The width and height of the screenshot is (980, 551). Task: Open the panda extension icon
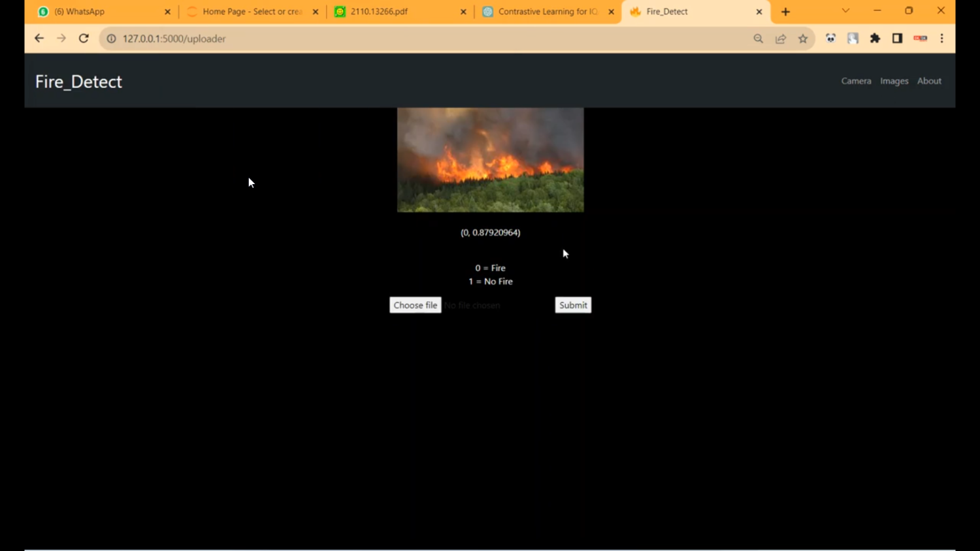pos(830,39)
